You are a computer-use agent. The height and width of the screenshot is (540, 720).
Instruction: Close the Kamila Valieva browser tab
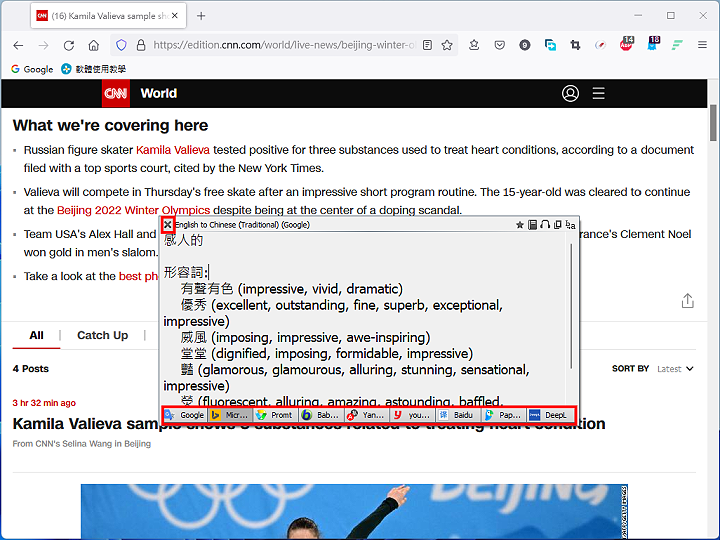174,16
